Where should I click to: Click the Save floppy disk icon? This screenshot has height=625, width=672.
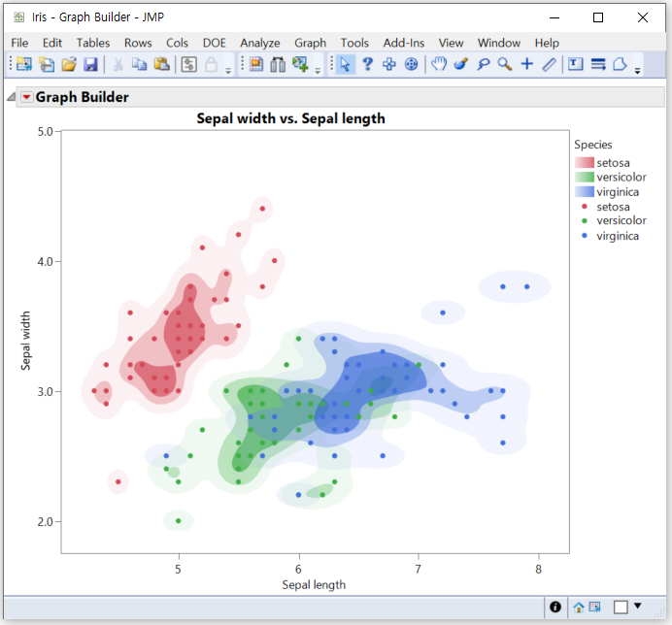tap(90, 64)
